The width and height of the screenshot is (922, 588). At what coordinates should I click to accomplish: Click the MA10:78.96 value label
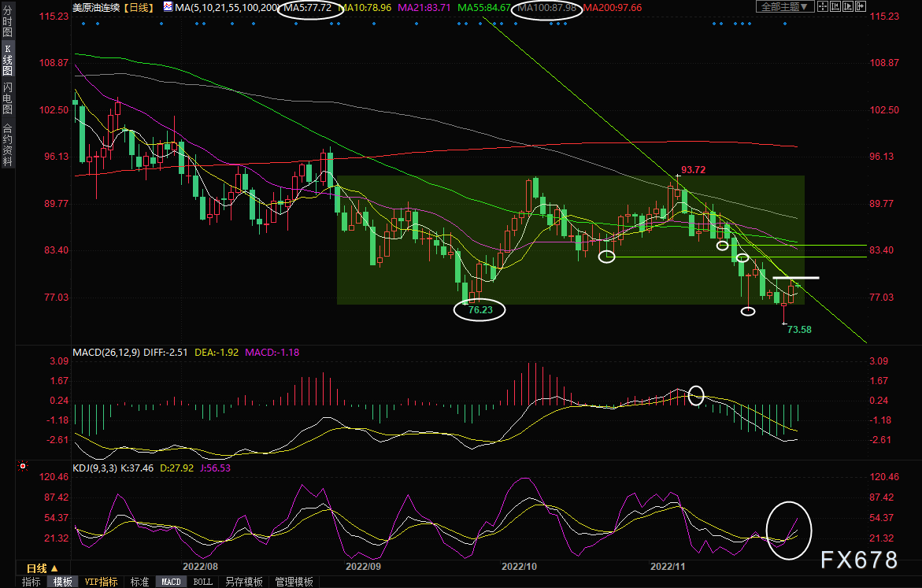(365, 8)
